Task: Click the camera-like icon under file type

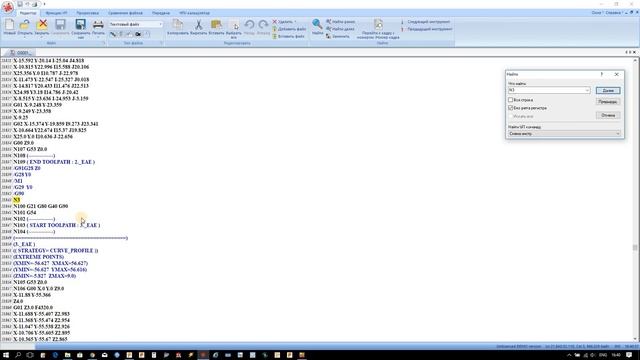Action: pos(138,34)
